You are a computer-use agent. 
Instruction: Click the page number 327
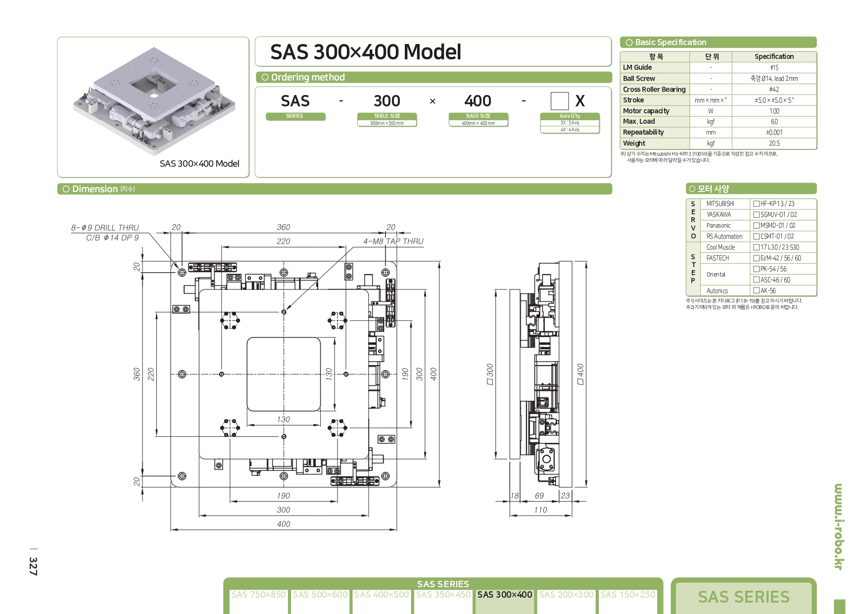pos(33,566)
